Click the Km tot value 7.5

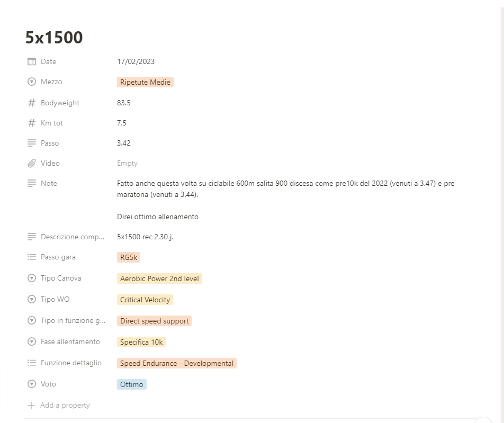pos(122,123)
